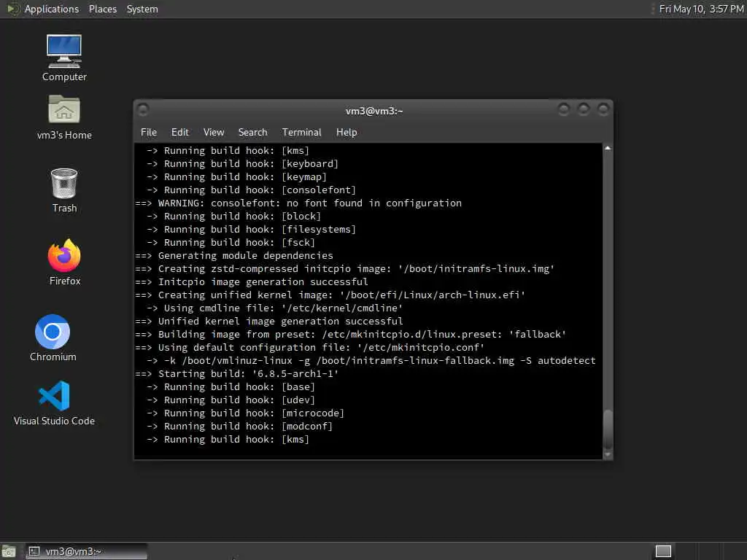Click the WARNING consolefont line
Image resolution: width=747 pixels, height=560 pixels.
pyautogui.click(x=298, y=203)
